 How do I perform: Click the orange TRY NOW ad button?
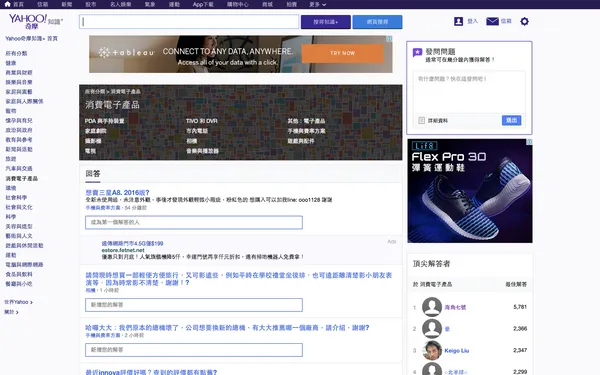(x=343, y=53)
